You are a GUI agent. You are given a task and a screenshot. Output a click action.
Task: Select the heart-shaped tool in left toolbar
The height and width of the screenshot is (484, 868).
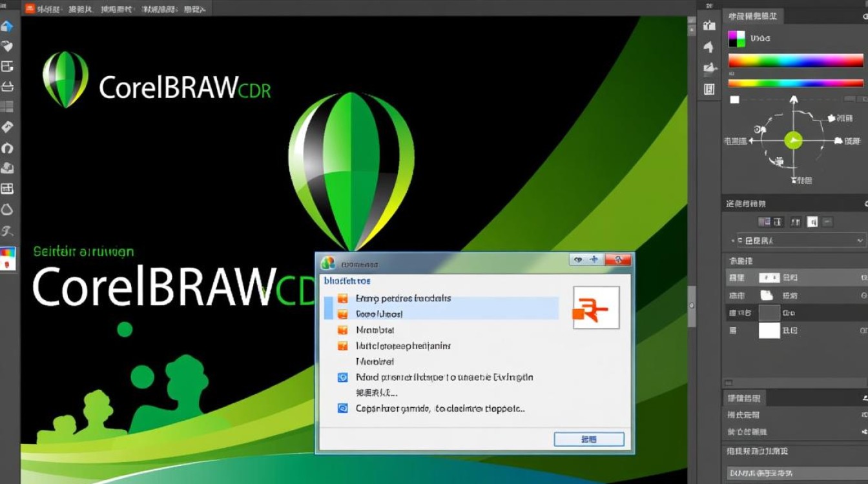(x=7, y=46)
